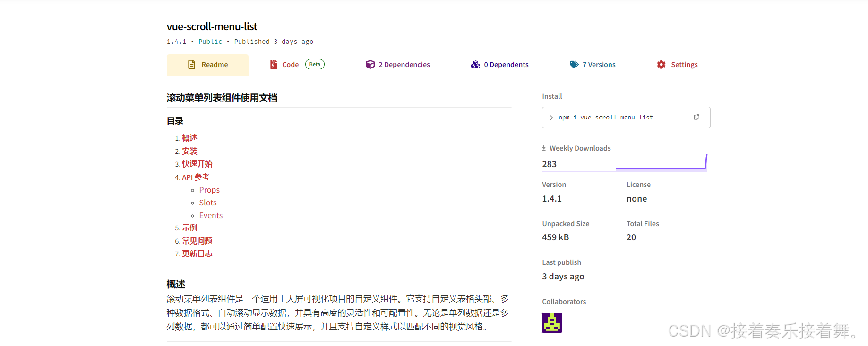Open the Readme tab

[207, 65]
